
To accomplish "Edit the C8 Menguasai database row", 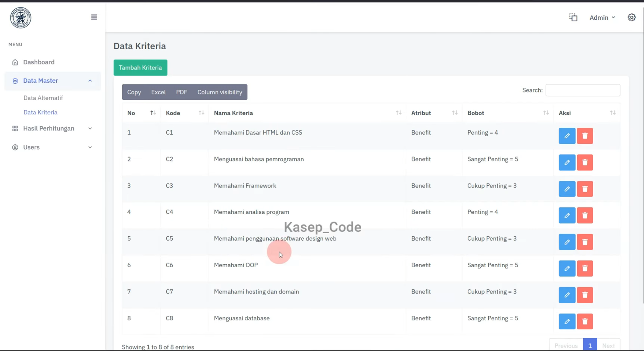I will [x=567, y=322].
